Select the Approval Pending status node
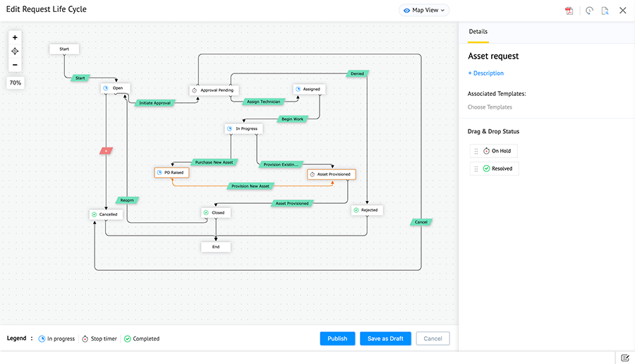 (214, 90)
